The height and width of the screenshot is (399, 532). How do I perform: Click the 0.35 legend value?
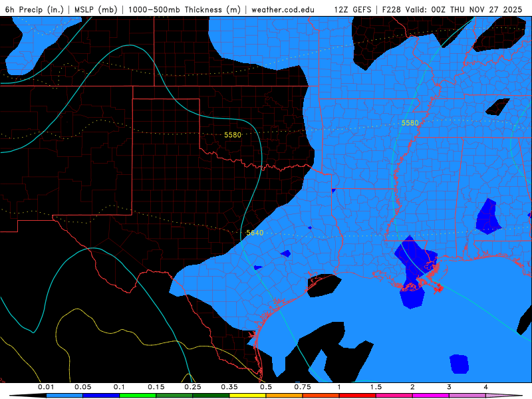point(229,387)
